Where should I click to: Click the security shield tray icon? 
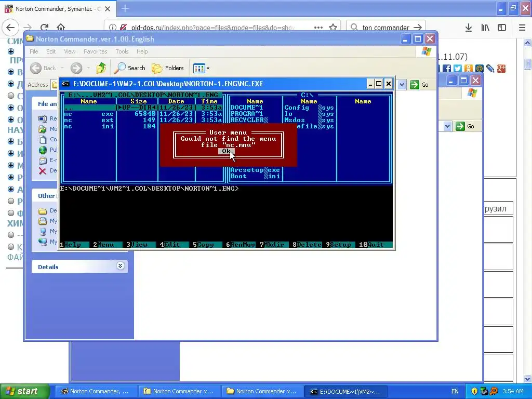(474, 391)
